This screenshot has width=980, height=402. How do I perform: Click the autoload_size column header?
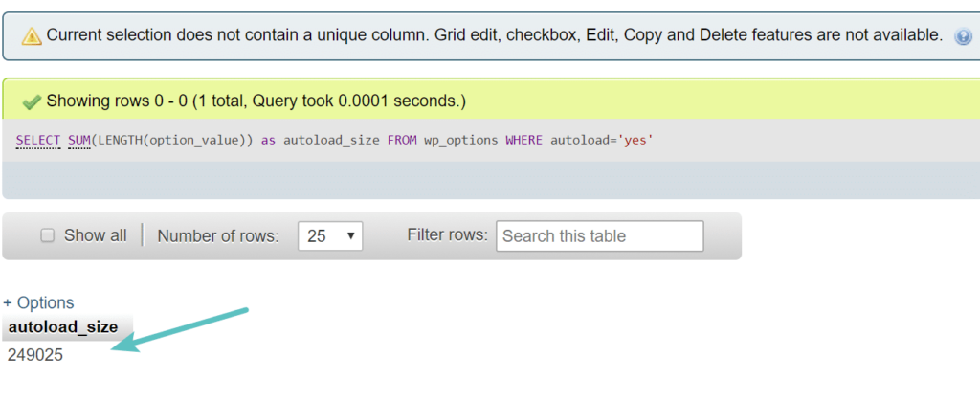pos(63,327)
